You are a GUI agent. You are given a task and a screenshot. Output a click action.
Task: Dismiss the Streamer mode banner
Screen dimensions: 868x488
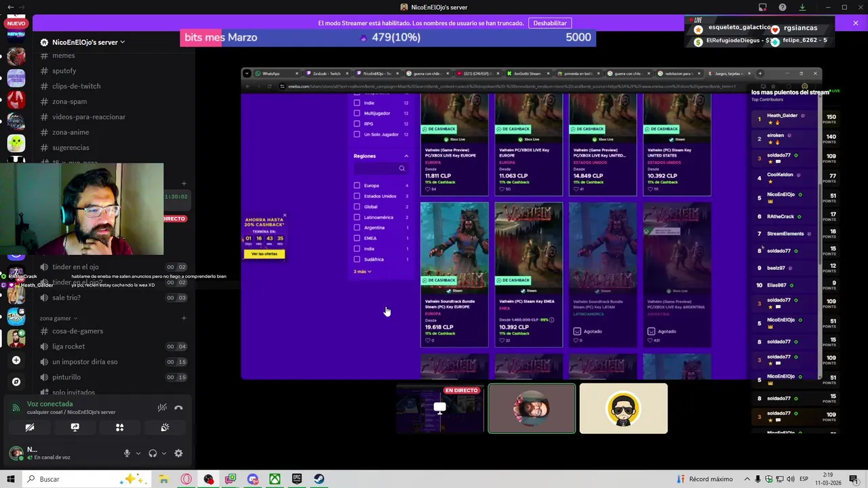click(856, 23)
